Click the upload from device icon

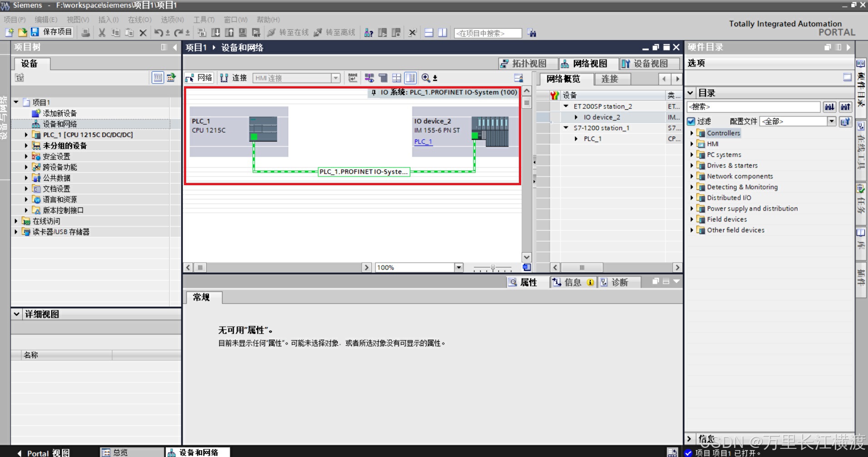pyautogui.click(x=229, y=33)
